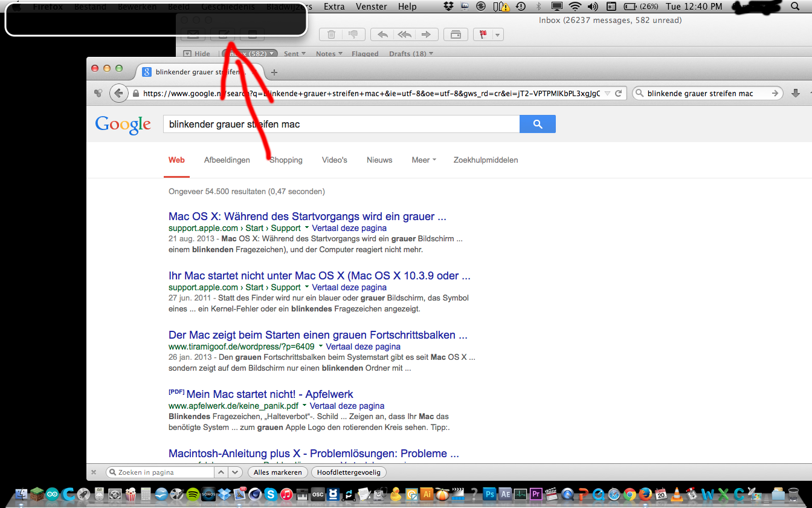812x508 pixels.
Task: Flag the message with the red flag
Action: [x=483, y=34]
